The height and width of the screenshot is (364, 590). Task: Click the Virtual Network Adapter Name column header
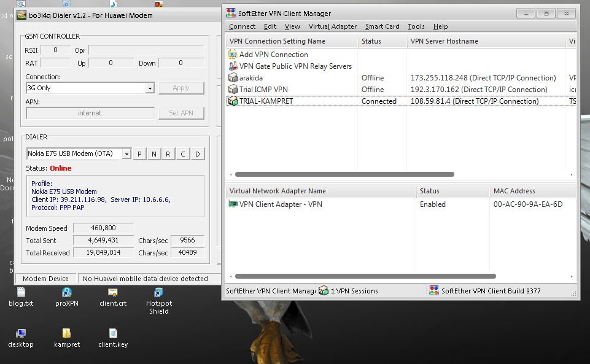point(321,191)
